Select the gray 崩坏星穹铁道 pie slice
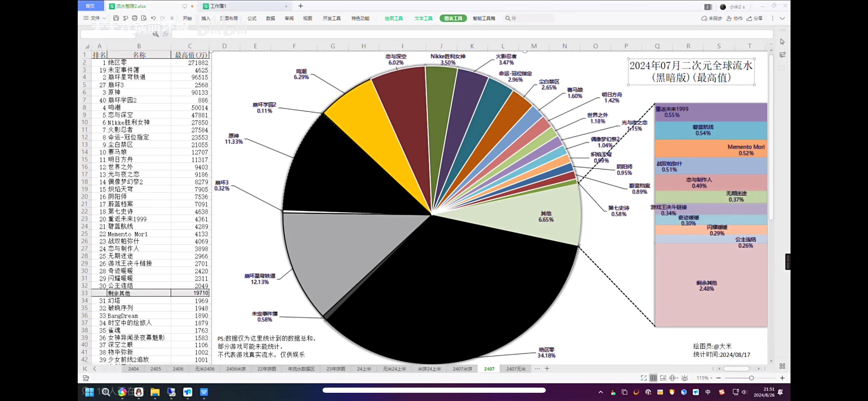868x401 pixels. 343,254
